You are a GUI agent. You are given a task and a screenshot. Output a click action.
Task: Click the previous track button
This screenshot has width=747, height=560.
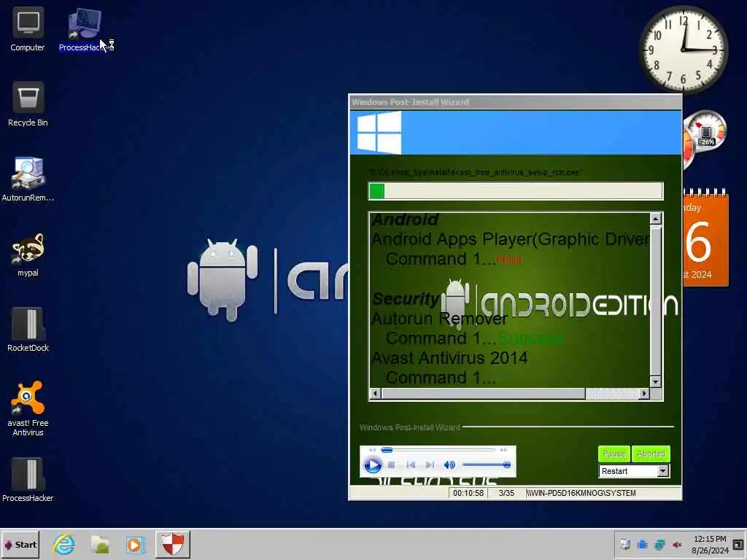click(x=411, y=464)
